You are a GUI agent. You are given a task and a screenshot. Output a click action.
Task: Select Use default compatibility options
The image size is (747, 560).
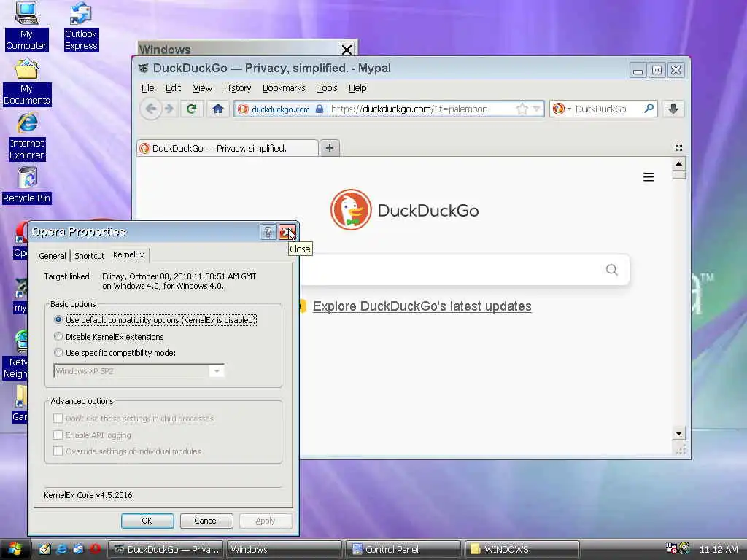pos(58,319)
